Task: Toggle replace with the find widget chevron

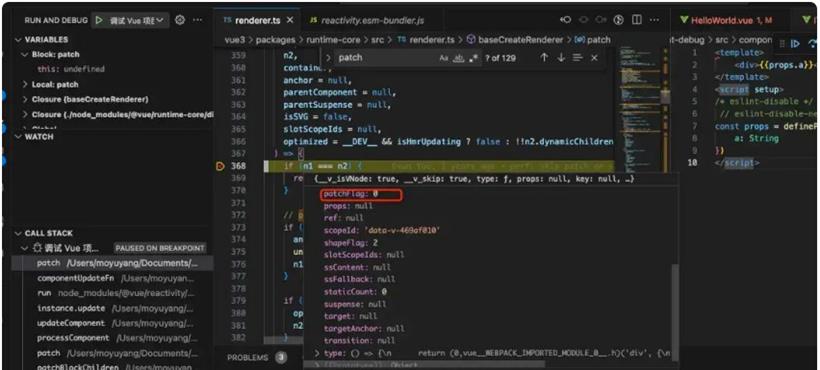Action: point(327,58)
